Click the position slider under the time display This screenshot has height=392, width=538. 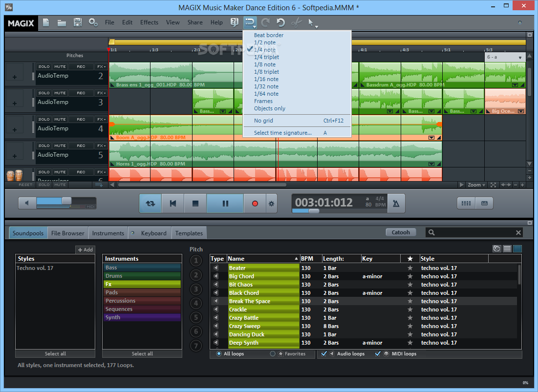coord(314,211)
